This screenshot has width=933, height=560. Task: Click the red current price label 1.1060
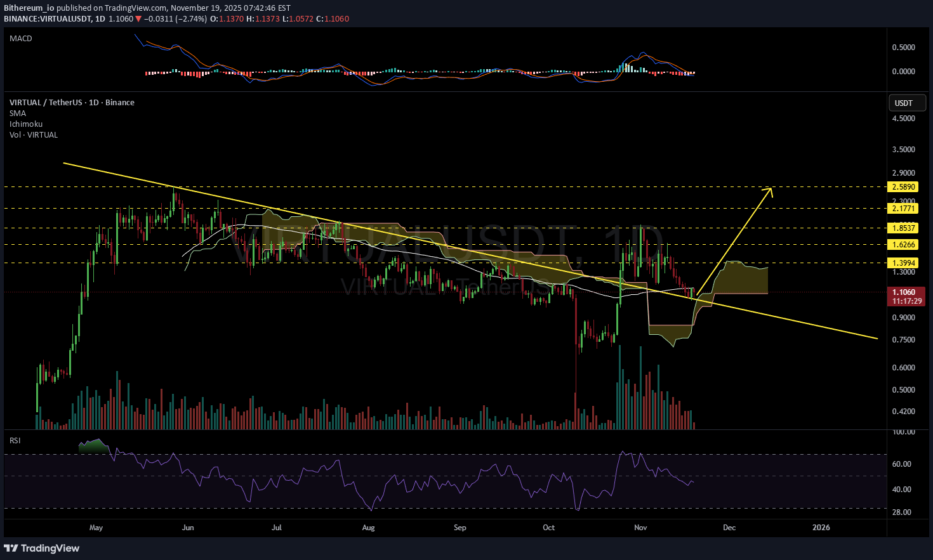tap(903, 292)
